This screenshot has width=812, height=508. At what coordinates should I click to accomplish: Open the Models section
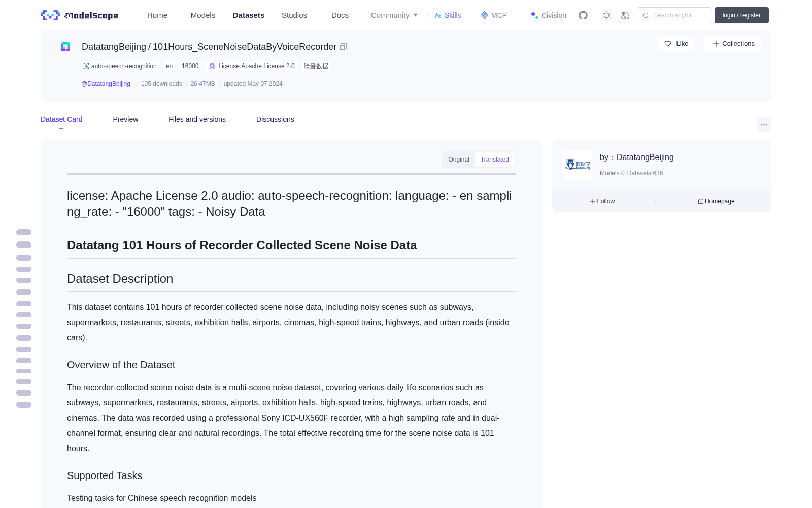tap(203, 15)
